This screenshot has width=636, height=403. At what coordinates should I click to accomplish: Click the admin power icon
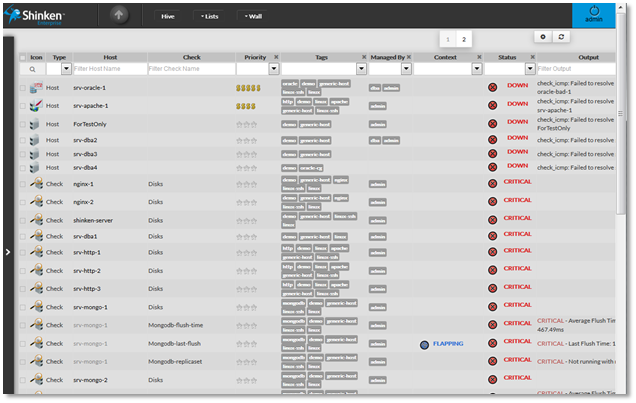coord(594,11)
